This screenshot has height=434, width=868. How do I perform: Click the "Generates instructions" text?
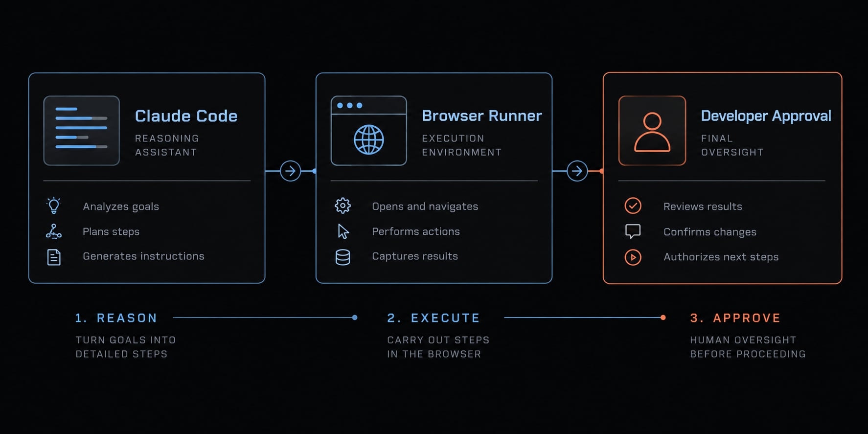[143, 256]
